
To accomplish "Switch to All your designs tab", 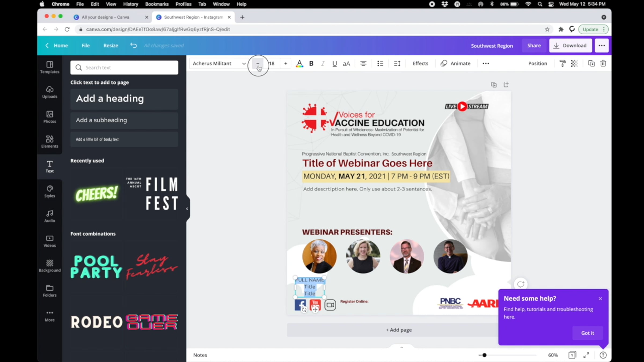I will pos(105,17).
